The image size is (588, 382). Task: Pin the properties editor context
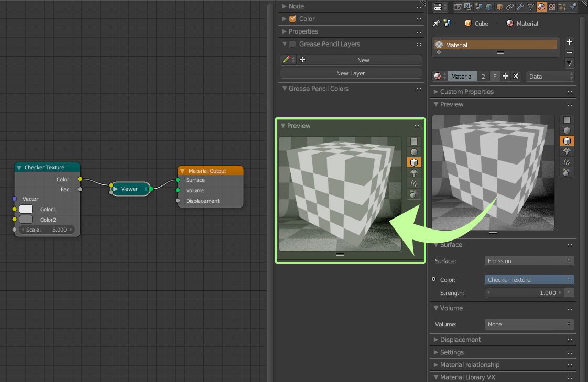[436, 23]
